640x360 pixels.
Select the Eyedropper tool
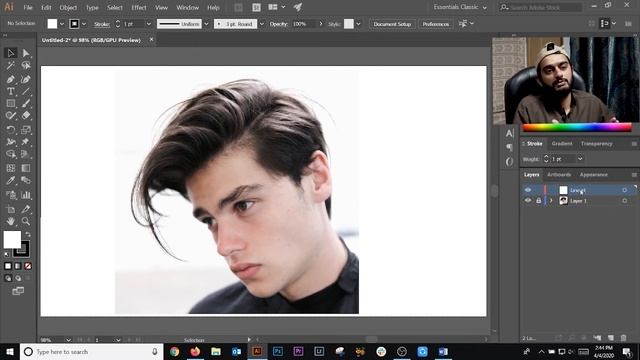coord(11,180)
